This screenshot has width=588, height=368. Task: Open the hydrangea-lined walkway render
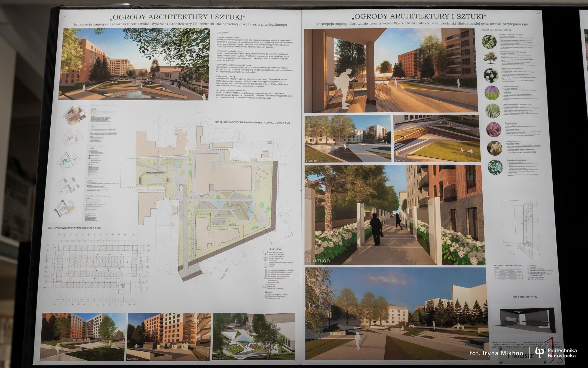393,215
